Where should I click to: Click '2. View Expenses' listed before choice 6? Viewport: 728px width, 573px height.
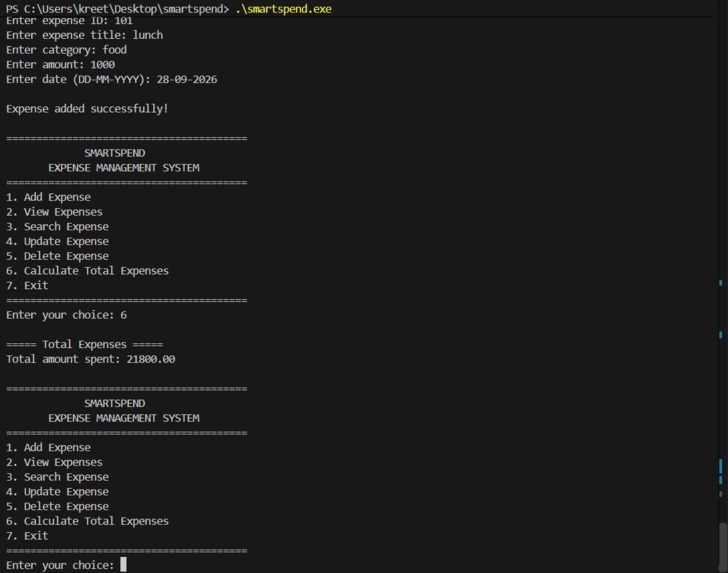click(x=54, y=212)
